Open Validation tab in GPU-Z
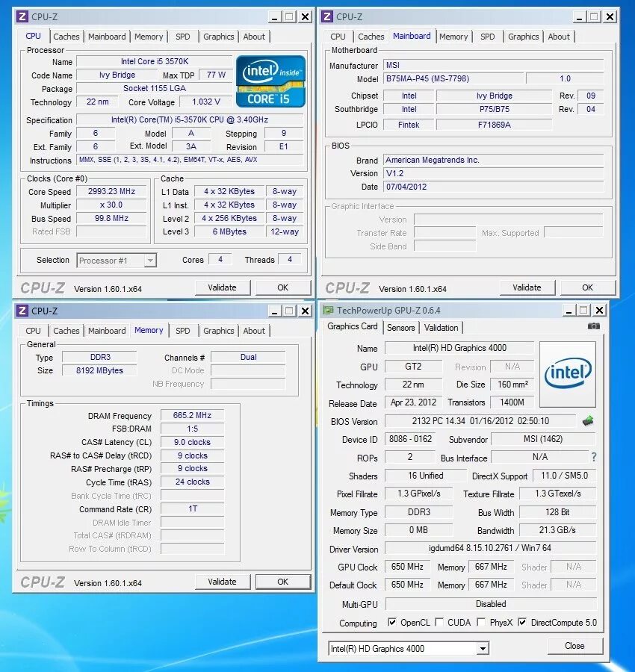Image resolution: width=635 pixels, height=672 pixels. (441, 328)
